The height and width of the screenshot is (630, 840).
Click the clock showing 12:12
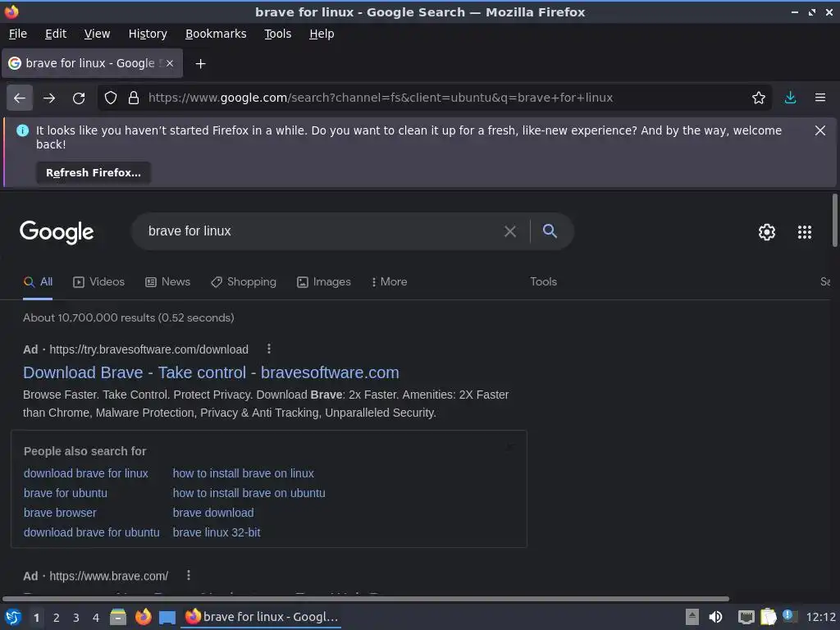(x=820, y=617)
